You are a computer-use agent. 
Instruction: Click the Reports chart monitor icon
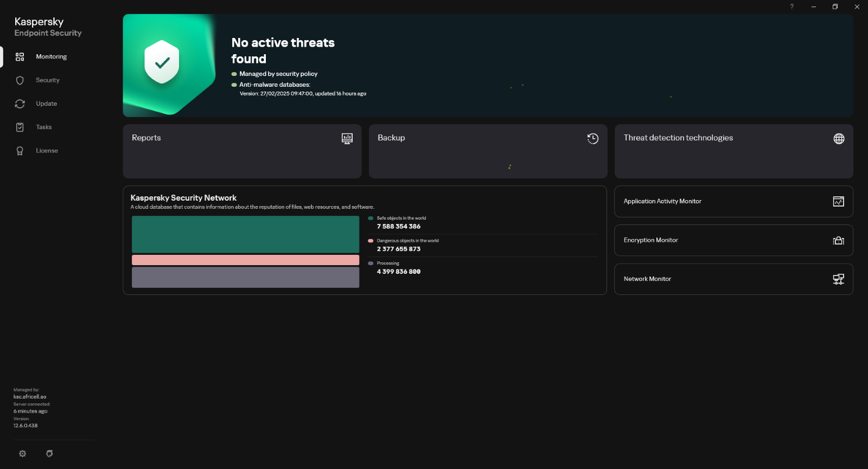pos(347,139)
